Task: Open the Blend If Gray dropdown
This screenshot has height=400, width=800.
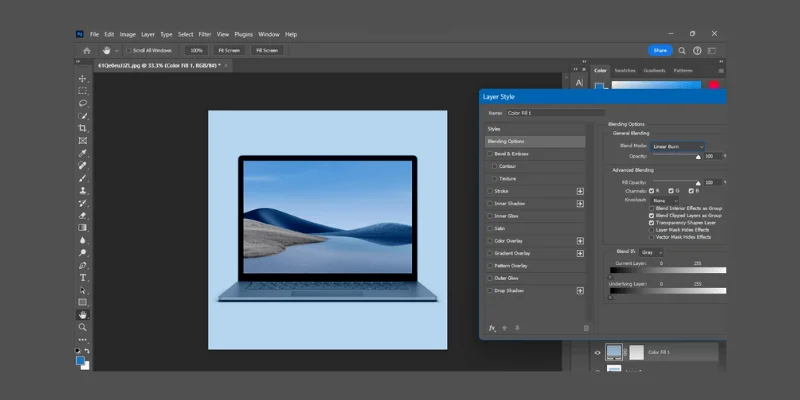Action: [x=651, y=252]
